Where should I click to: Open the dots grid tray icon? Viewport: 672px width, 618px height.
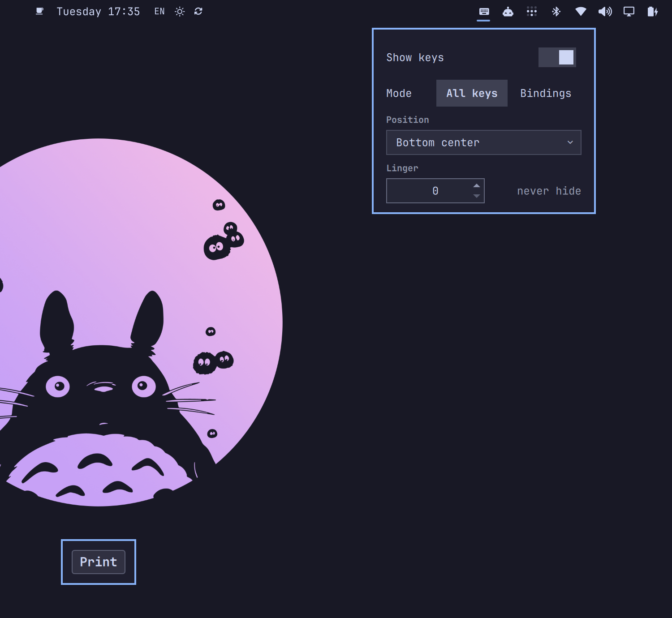point(532,12)
